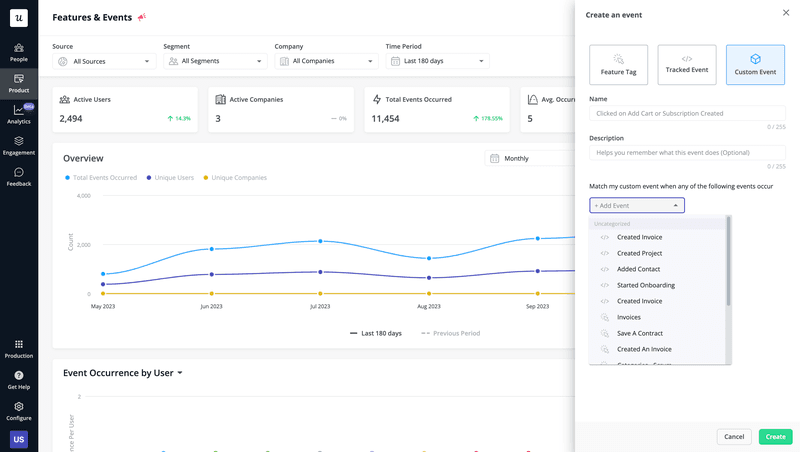Select the Feature Tag event type
Screen dimensions: 800x452
click(619, 65)
